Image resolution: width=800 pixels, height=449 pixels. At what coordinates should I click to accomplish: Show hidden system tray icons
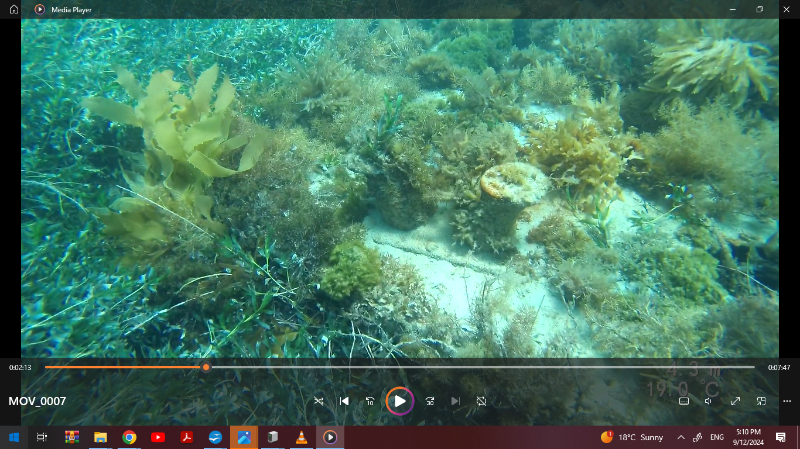681,437
